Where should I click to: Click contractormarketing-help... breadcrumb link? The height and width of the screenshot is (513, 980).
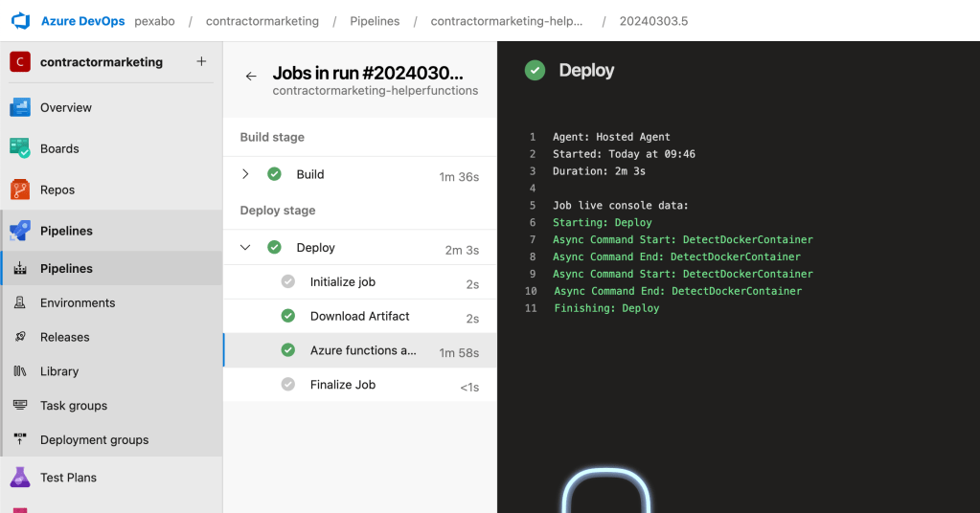pos(507,21)
